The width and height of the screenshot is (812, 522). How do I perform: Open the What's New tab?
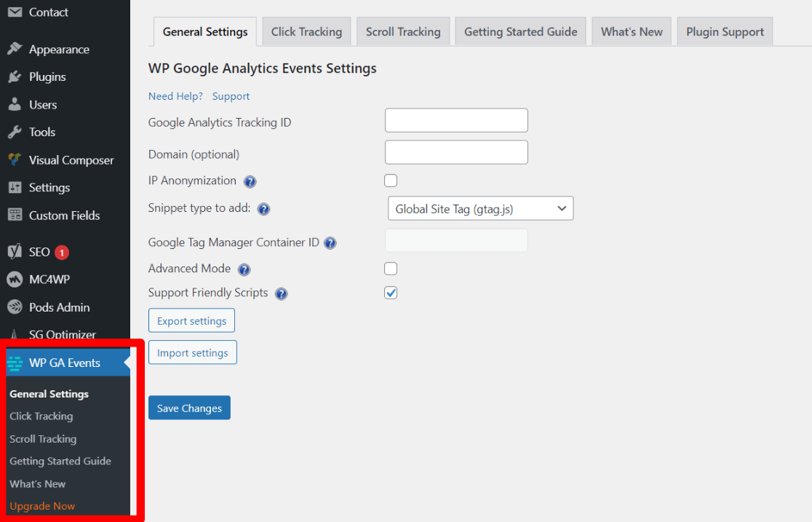[632, 31]
